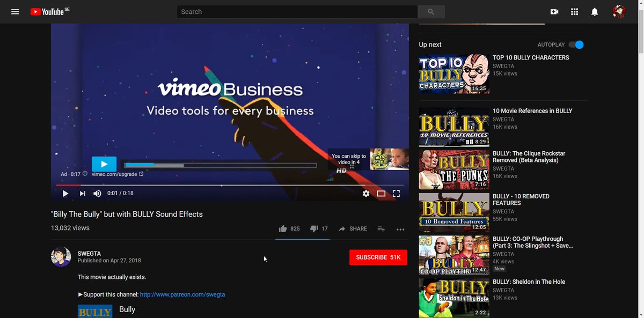
Task: Open the notifications bell
Action: (595, 12)
